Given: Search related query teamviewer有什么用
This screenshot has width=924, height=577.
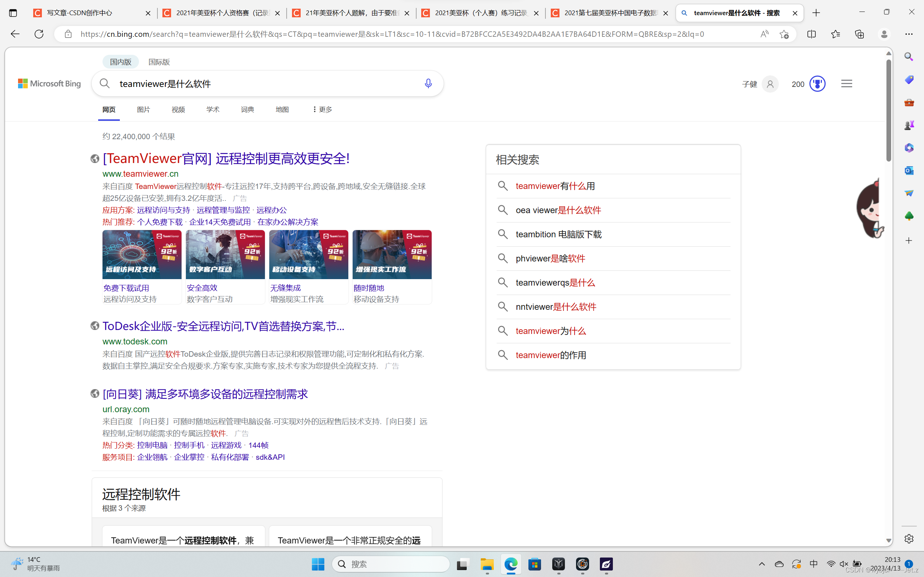Looking at the screenshot, I should click(555, 186).
